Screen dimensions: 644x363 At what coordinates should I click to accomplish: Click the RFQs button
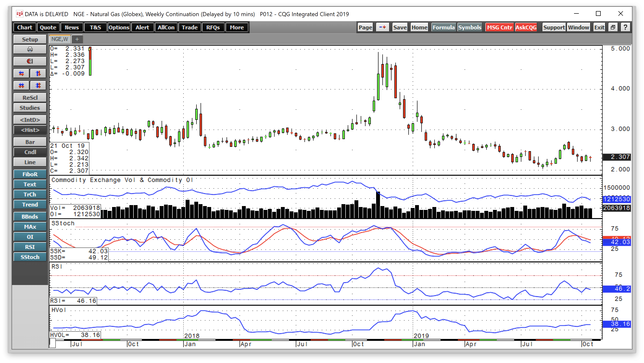pos(213,27)
